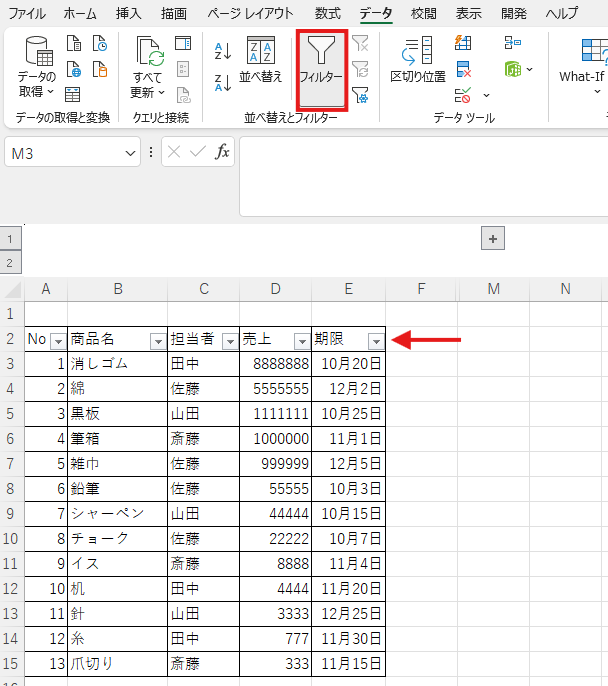Show outline level 2

10,262
